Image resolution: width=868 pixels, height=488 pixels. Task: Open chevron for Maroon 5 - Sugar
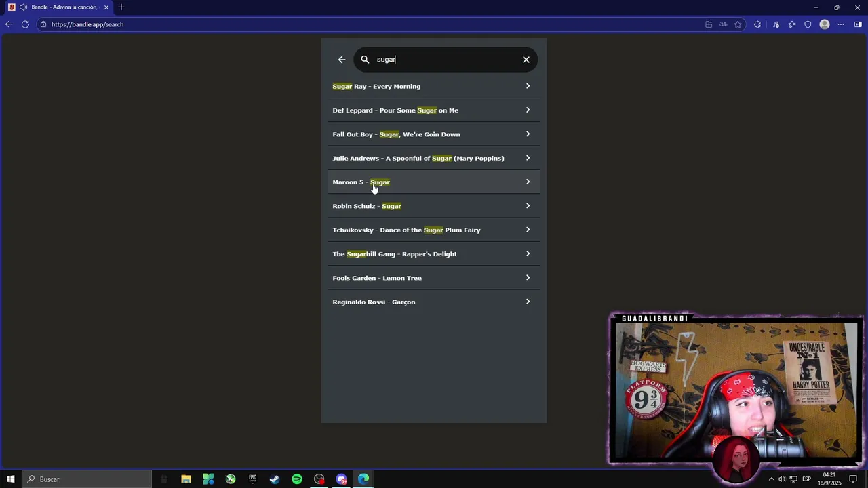tap(528, 182)
